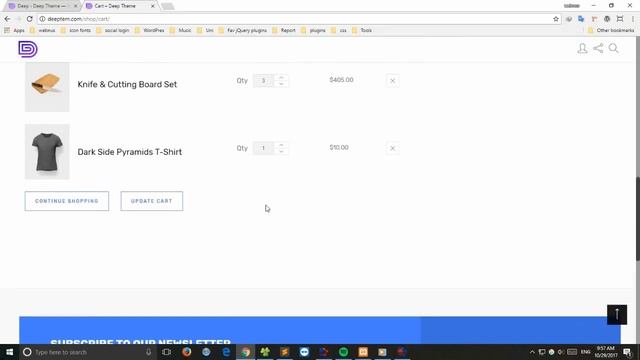The image size is (640, 360).
Task: Open the Dark Side Pyramids T-Shirt product link
Action: 129,152
